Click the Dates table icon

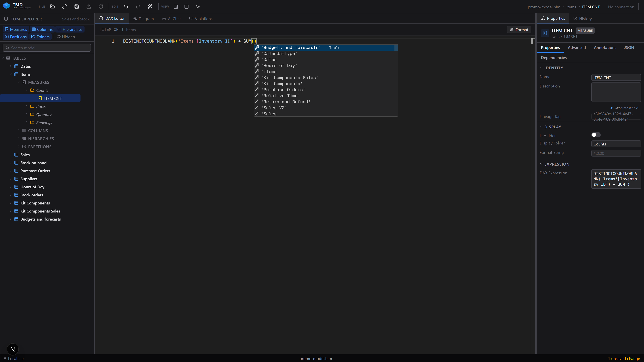(x=16, y=66)
